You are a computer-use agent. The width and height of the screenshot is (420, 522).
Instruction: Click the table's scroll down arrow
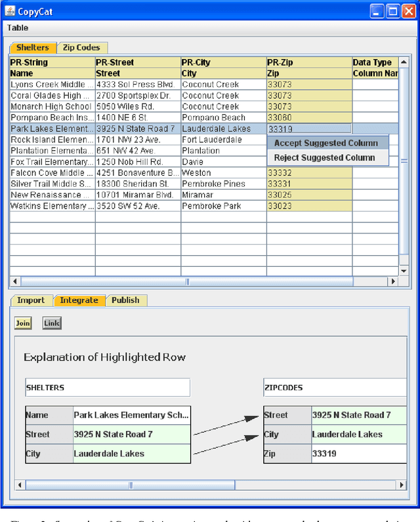(404, 270)
